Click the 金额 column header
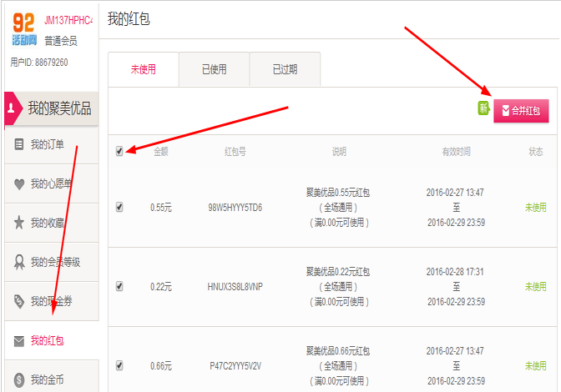561x392 pixels. click(x=161, y=152)
